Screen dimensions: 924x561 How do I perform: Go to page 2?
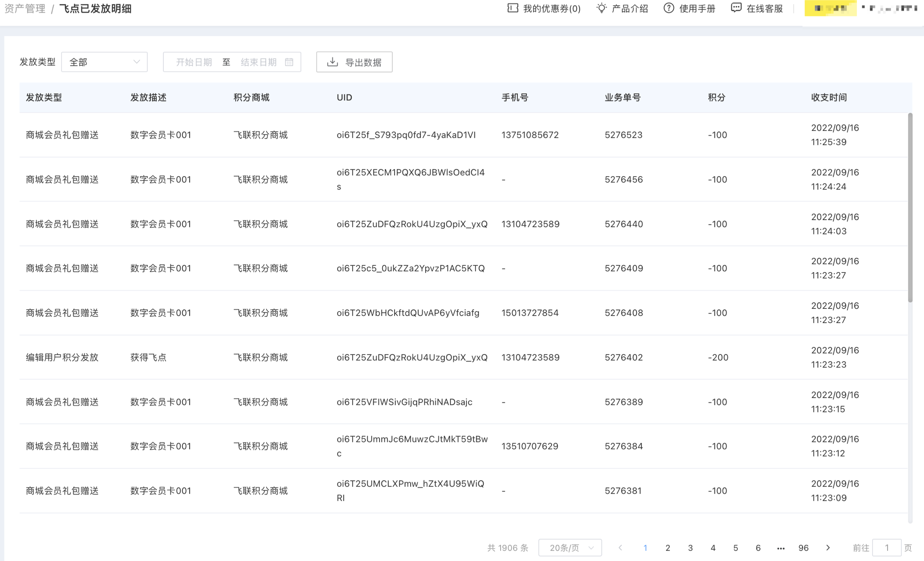point(667,548)
